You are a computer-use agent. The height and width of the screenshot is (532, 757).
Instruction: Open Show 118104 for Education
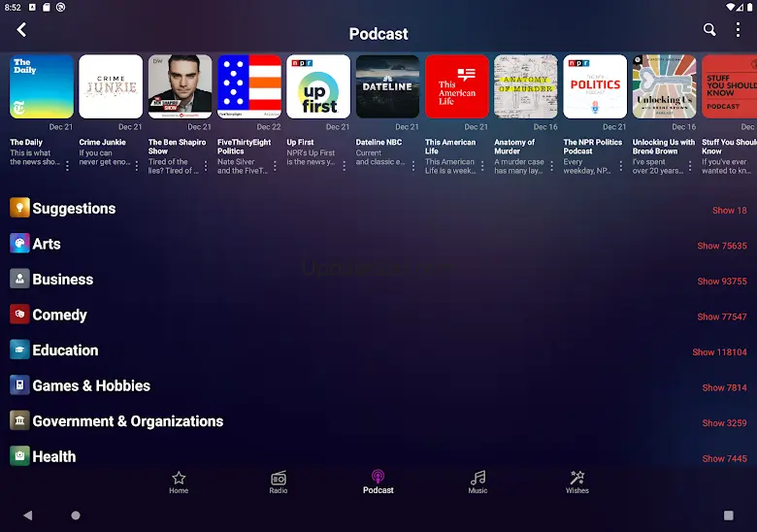click(719, 352)
